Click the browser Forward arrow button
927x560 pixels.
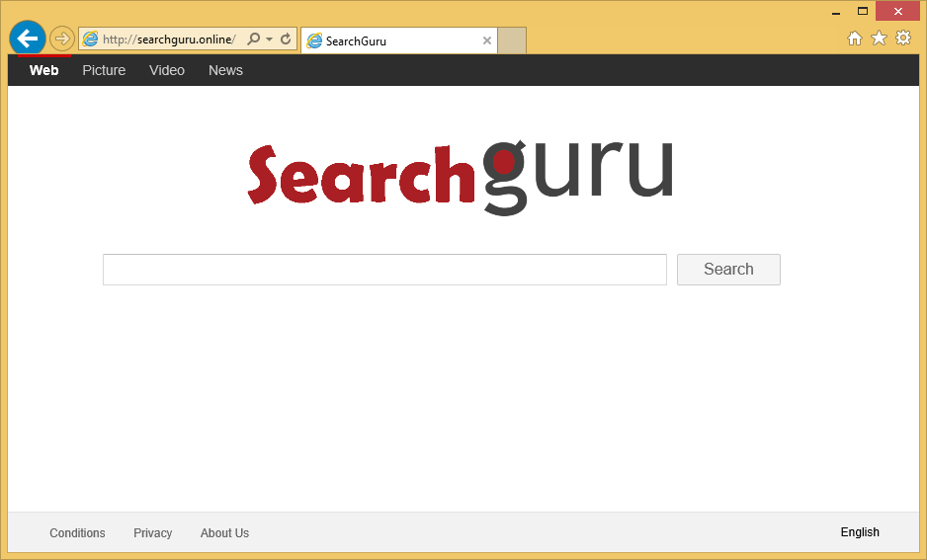pos(61,39)
